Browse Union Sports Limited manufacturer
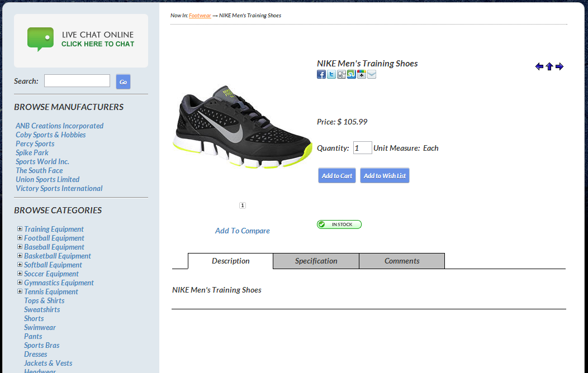 coord(48,180)
